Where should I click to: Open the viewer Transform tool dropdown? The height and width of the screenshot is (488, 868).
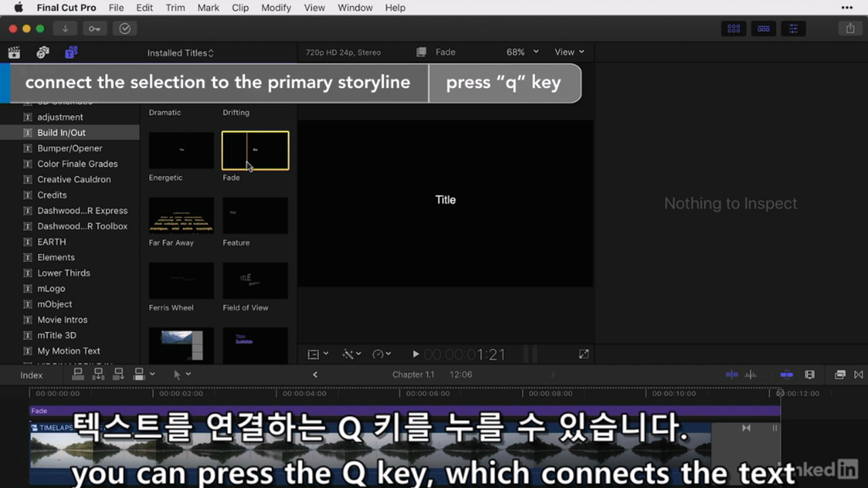[317, 354]
